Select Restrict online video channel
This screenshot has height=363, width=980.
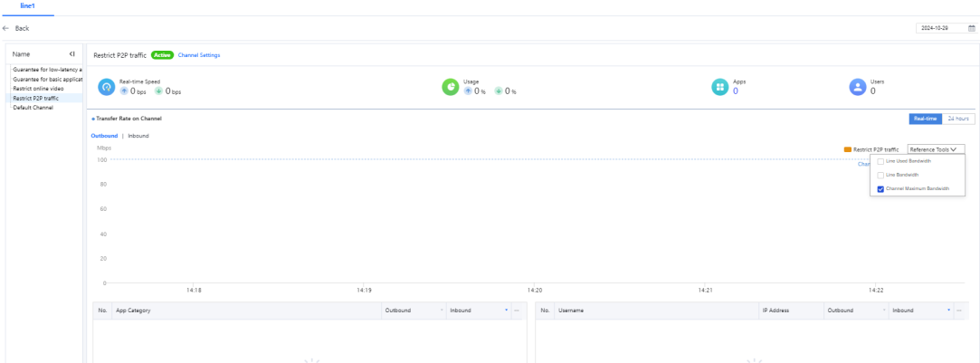pyautogui.click(x=38, y=89)
